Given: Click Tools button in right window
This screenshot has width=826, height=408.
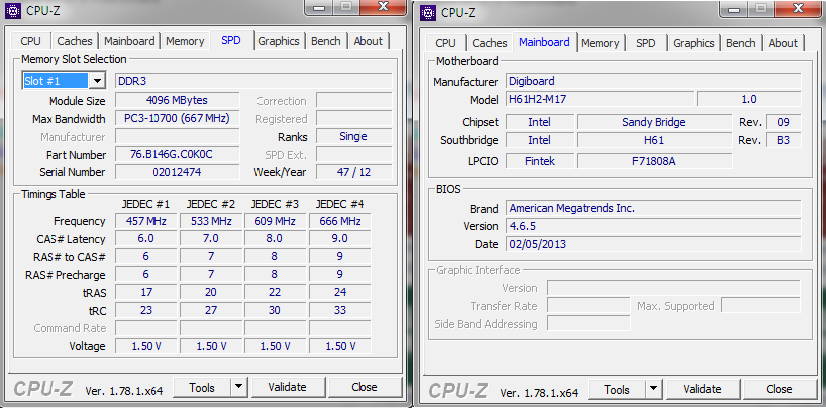Looking at the screenshot, I should [617, 389].
